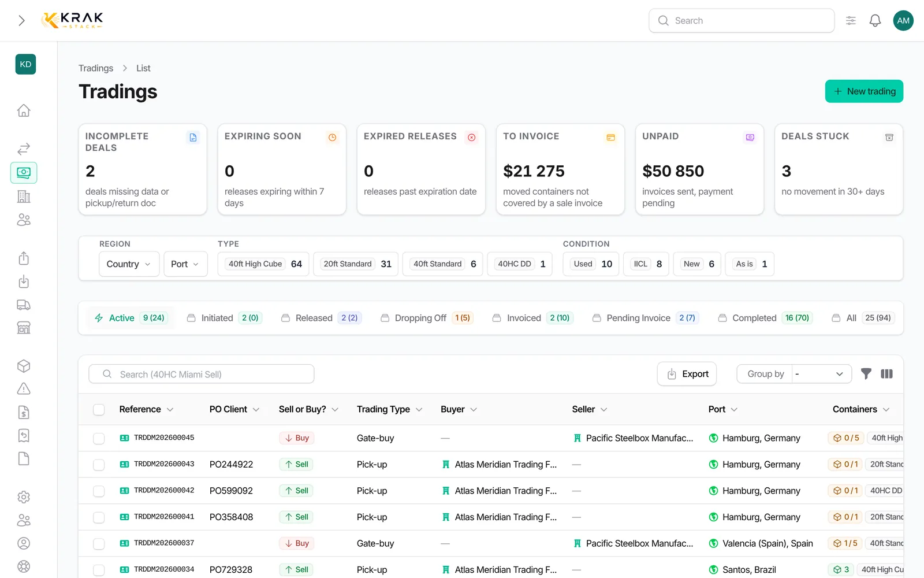This screenshot has width=924, height=578.
Task: Open the Home icon in sidebar
Action: pyautogui.click(x=24, y=110)
